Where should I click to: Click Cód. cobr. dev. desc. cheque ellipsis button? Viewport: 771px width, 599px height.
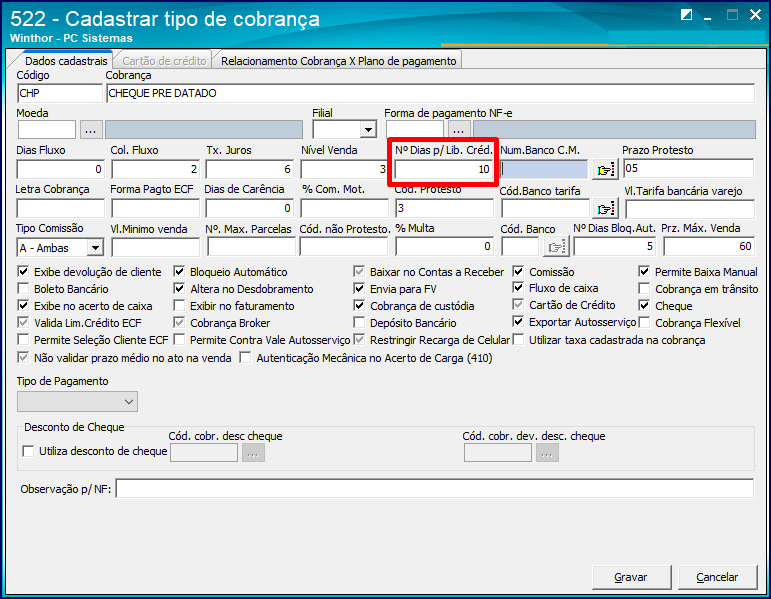[x=547, y=453]
